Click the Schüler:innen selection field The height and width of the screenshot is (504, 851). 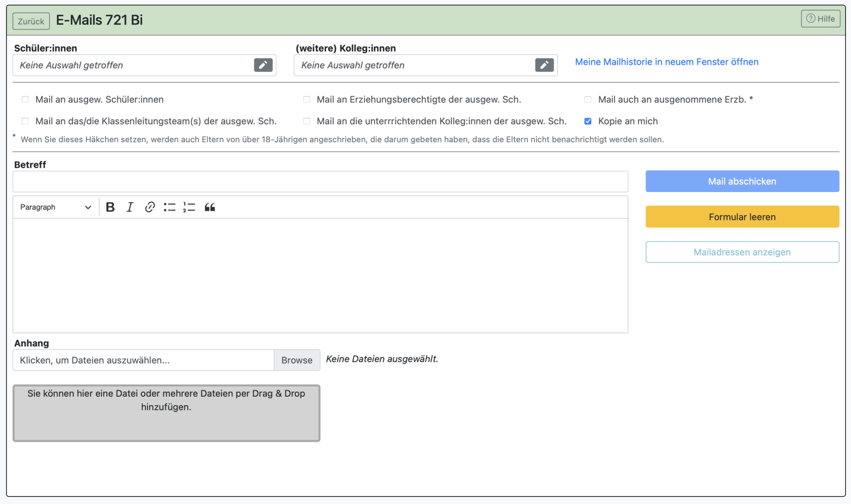click(x=144, y=65)
